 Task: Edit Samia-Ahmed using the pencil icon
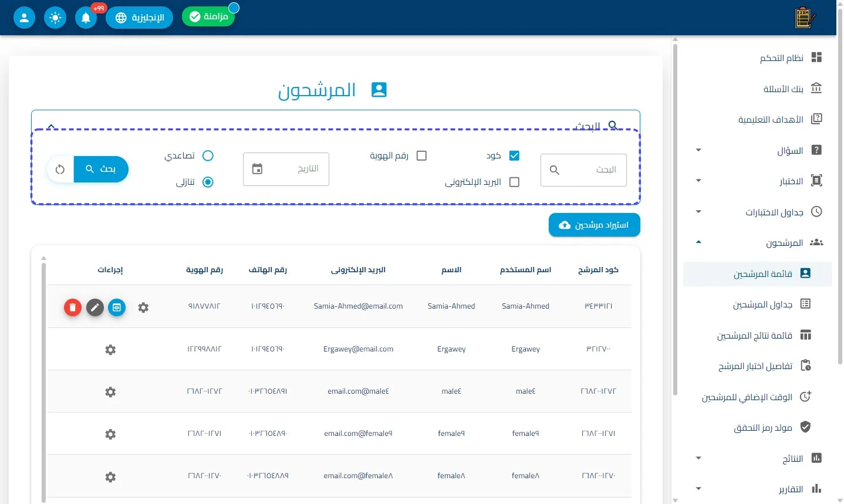[95, 307]
